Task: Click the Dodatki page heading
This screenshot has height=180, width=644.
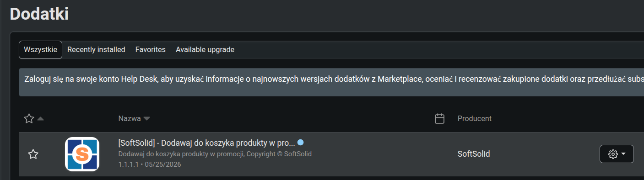Action: 39,14
